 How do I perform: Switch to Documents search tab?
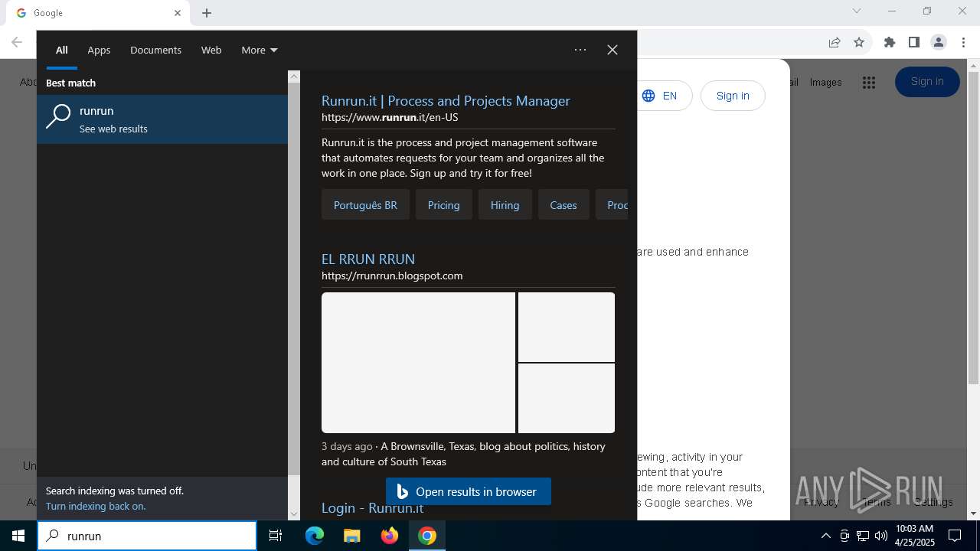click(155, 50)
